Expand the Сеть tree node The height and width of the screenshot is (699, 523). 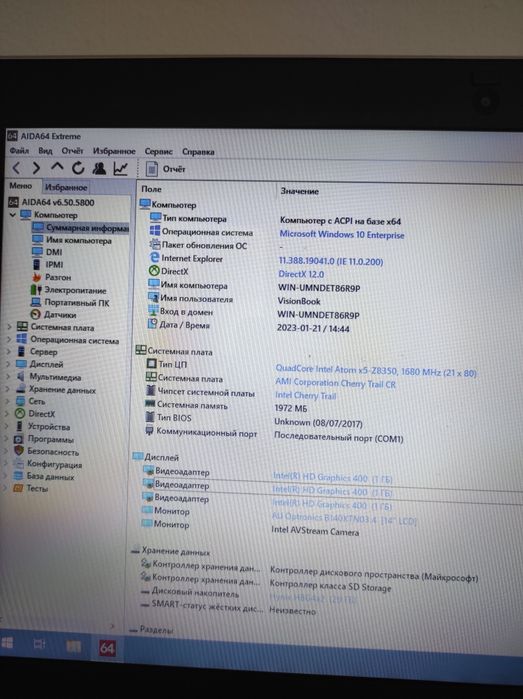click(7, 401)
